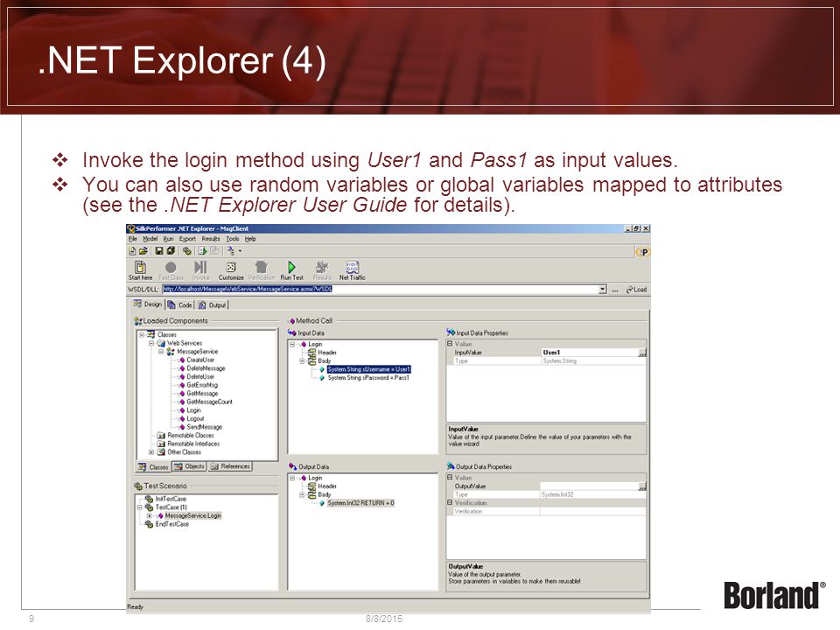Viewport: 840px width, 630px height.
Task: Select the CreateUser method
Action: (200, 360)
